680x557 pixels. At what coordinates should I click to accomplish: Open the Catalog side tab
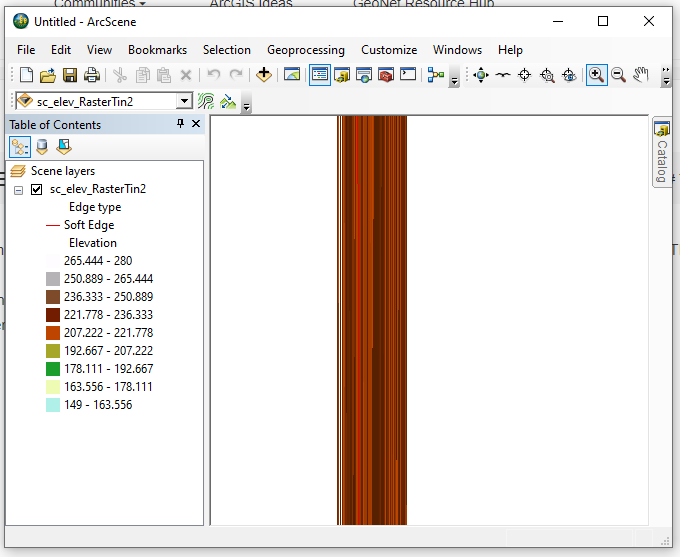pyautogui.click(x=662, y=154)
